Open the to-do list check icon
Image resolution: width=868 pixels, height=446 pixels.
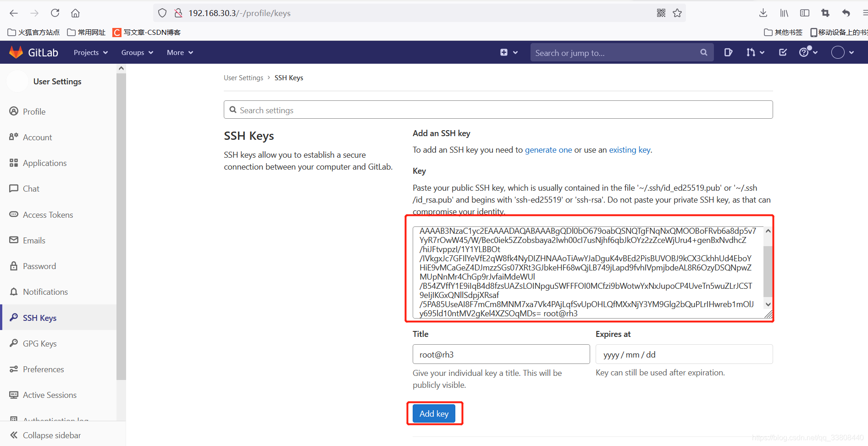point(783,52)
